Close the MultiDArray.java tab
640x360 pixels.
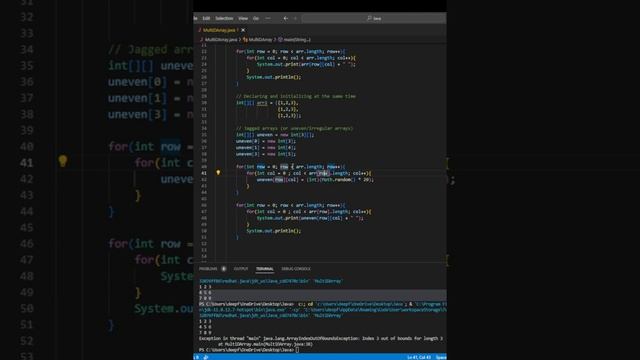[243, 30]
